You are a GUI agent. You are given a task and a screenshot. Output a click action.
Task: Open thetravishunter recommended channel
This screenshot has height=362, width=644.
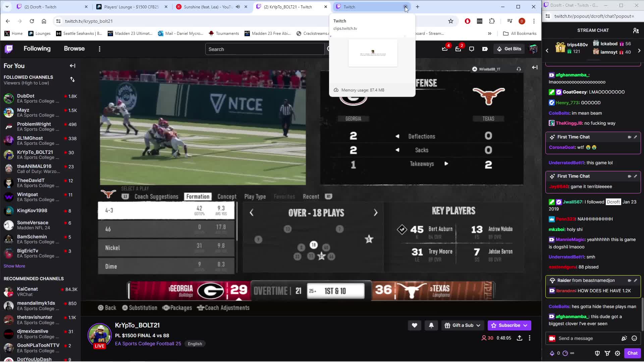click(x=40, y=320)
